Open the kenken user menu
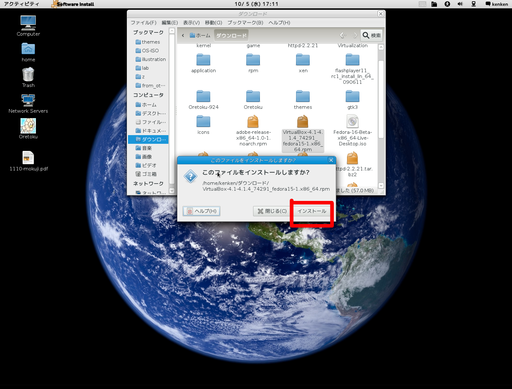 click(497, 4)
